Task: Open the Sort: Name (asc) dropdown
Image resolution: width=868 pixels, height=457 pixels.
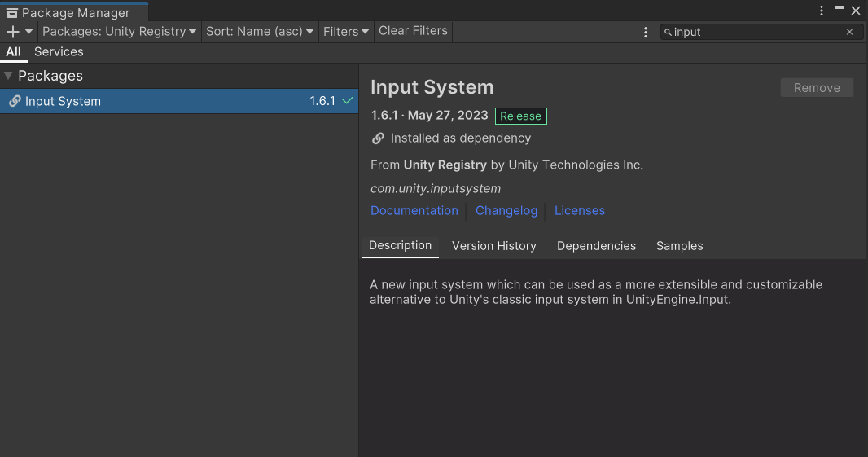Action: tap(260, 32)
